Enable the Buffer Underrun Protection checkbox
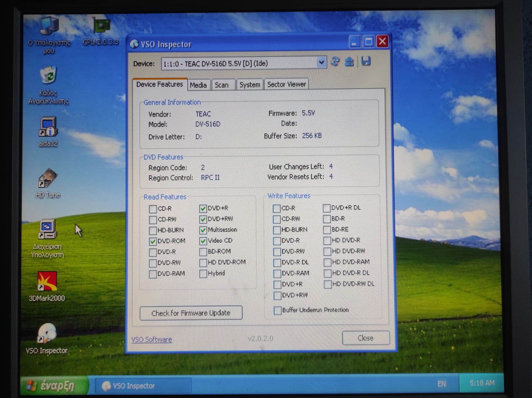532x398 pixels. 278,310
